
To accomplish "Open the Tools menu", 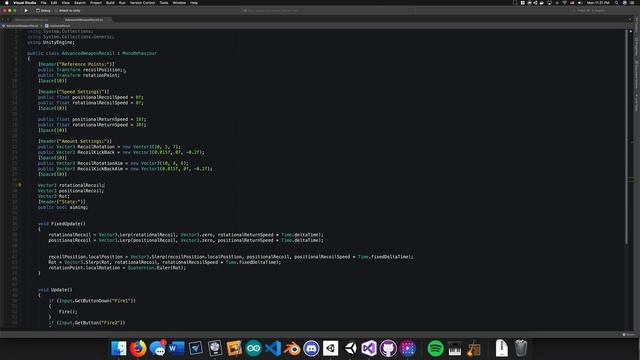I will [x=164, y=2].
